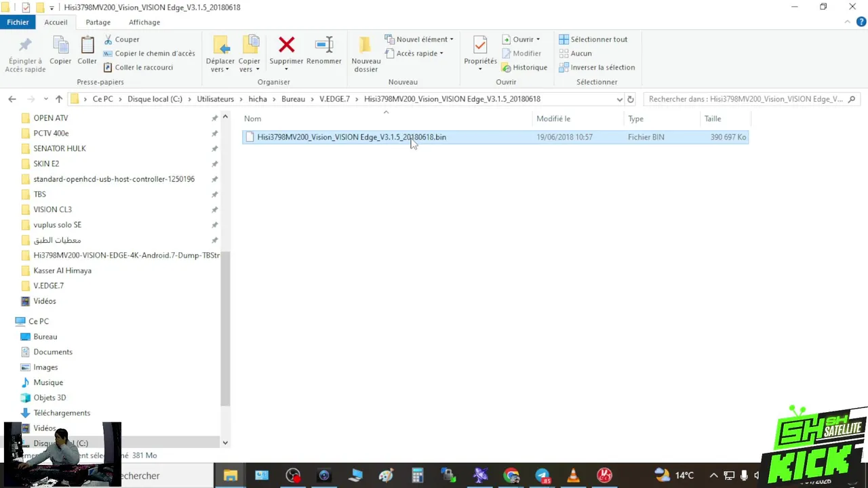Open Téléchargements under Ce PC

click(x=62, y=413)
